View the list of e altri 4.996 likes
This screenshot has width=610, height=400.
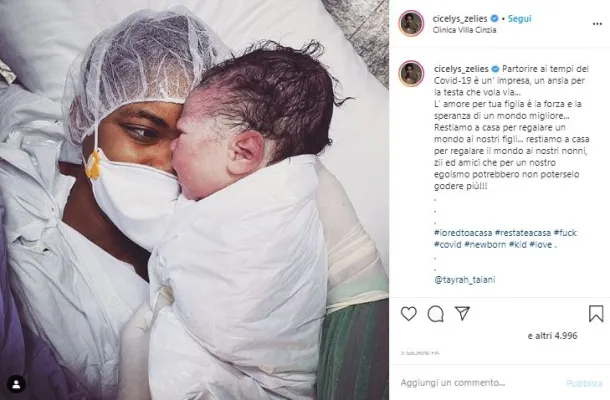[552, 336]
